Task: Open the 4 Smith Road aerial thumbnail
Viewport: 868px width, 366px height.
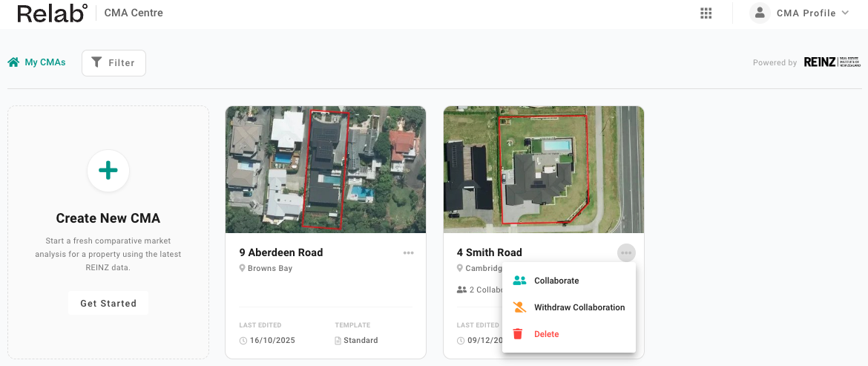Action: point(543,169)
